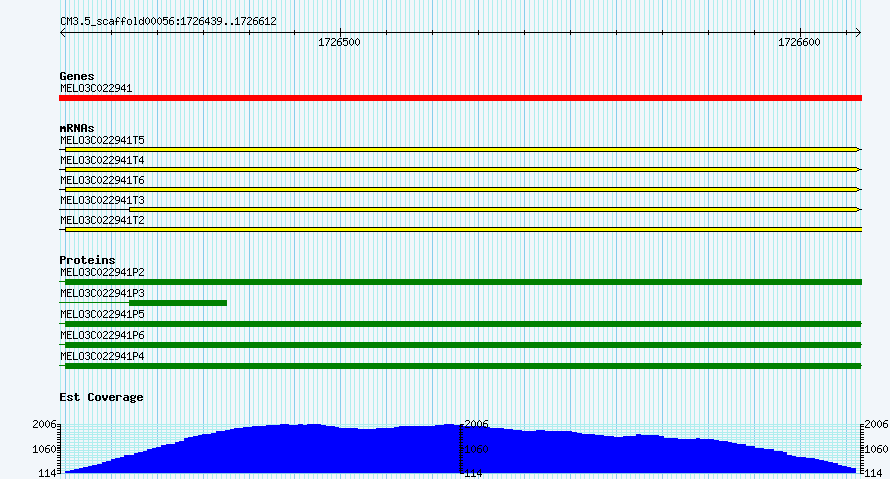This screenshot has height=479, width=890.
Task: Click the 114 value on left coverage axis
Action: tap(47, 473)
